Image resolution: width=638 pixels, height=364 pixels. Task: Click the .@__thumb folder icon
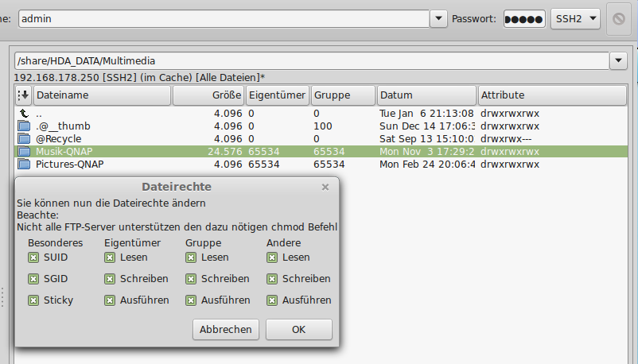coord(24,126)
